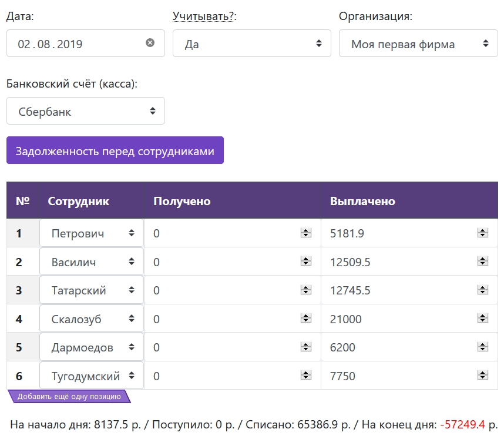Open the Сбербank account dropdown
The height and width of the screenshot is (439, 504).
[x=85, y=111]
